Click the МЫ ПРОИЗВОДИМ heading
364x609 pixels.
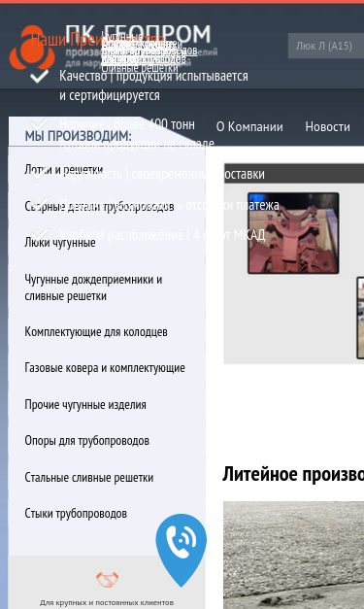[78, 136]
